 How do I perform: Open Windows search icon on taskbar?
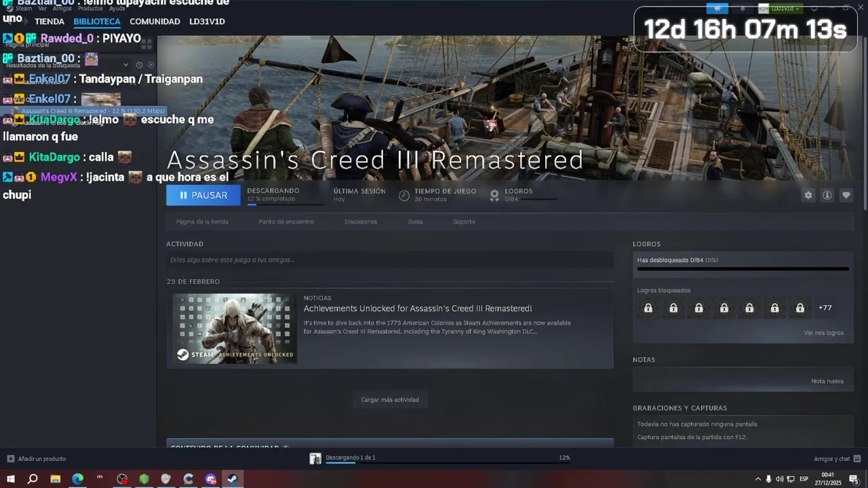(33, 479)
